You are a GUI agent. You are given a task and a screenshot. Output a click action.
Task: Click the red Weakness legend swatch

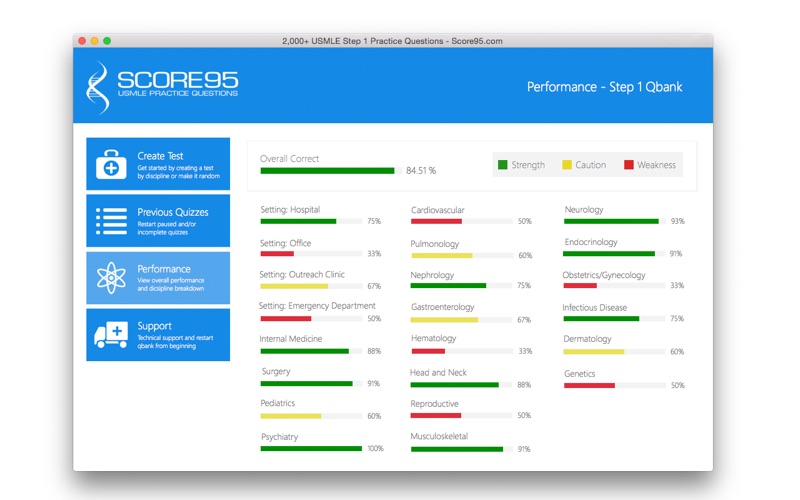pyautogui.click(x=629, y=165)
